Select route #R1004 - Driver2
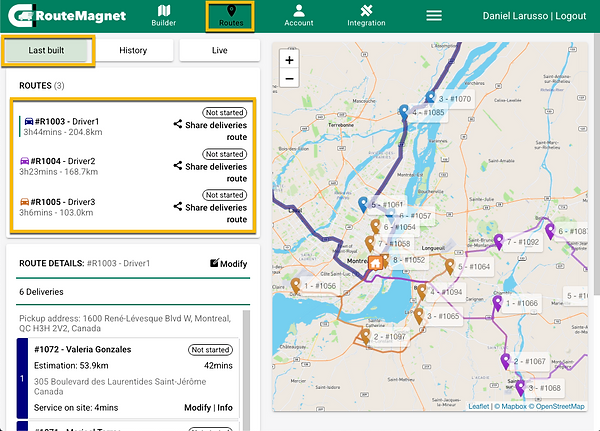600x431 pixels. (x=63, y=161)
